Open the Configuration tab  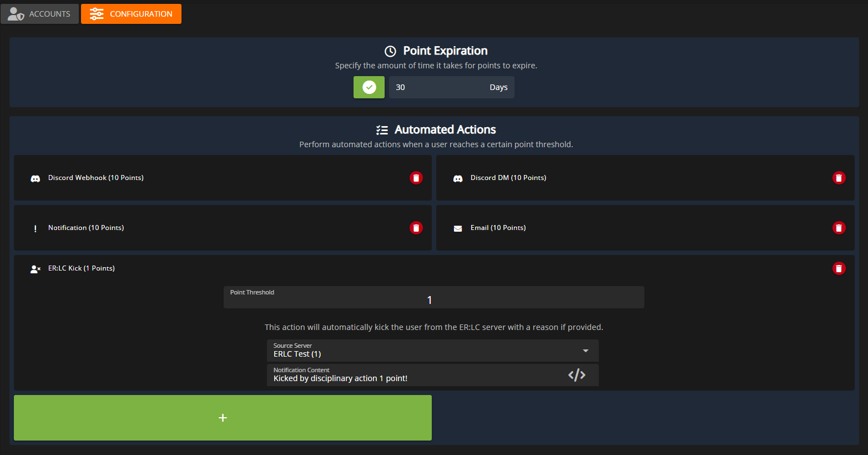pos(132,14)
